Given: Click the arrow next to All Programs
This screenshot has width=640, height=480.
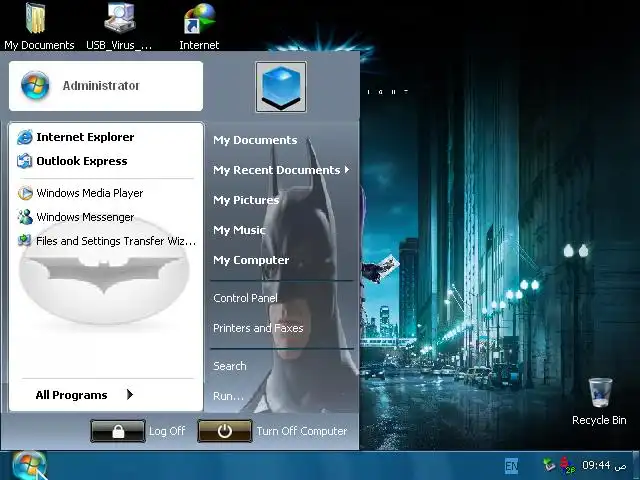Looking at the screenshot, I should (130, 395).
